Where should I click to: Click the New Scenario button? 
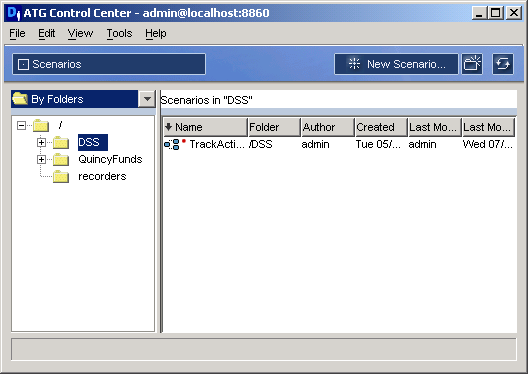tap(396, 64)
